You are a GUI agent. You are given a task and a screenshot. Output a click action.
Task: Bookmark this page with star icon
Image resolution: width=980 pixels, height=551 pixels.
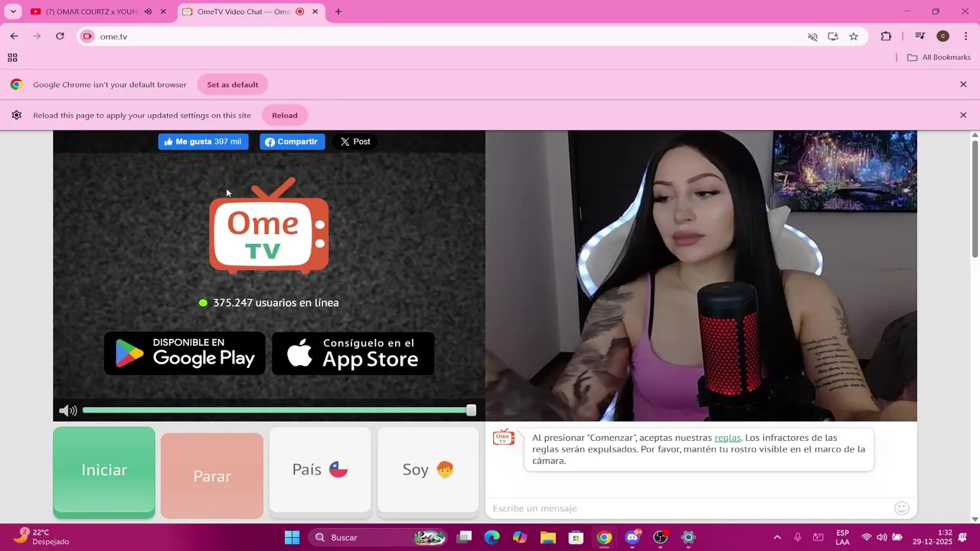coord(854,36)
